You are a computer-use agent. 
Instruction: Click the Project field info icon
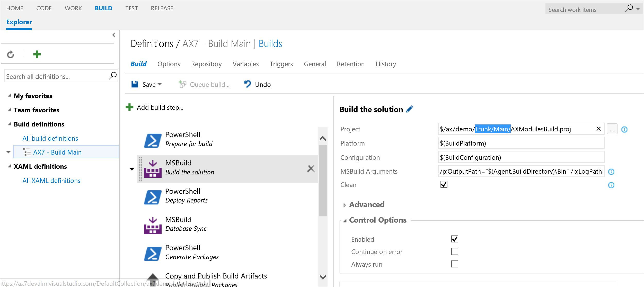tap(624, 129)
